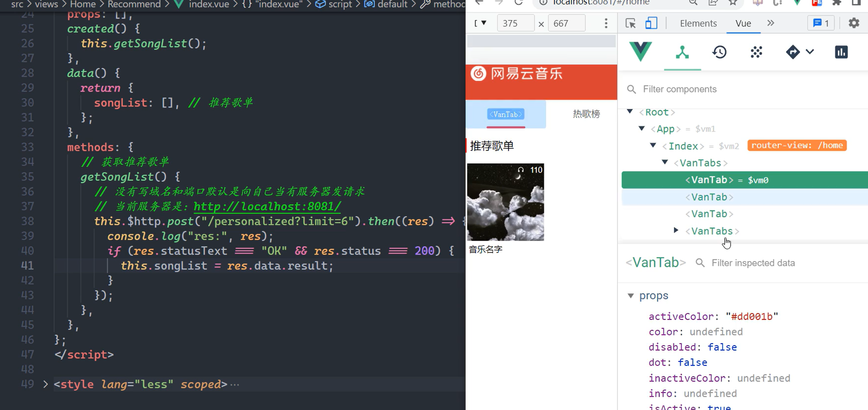The width and height of the screenshot is (868, 410).
Task: Select the Components inspector icon in Vue devtools
Action: click(682, 52)
